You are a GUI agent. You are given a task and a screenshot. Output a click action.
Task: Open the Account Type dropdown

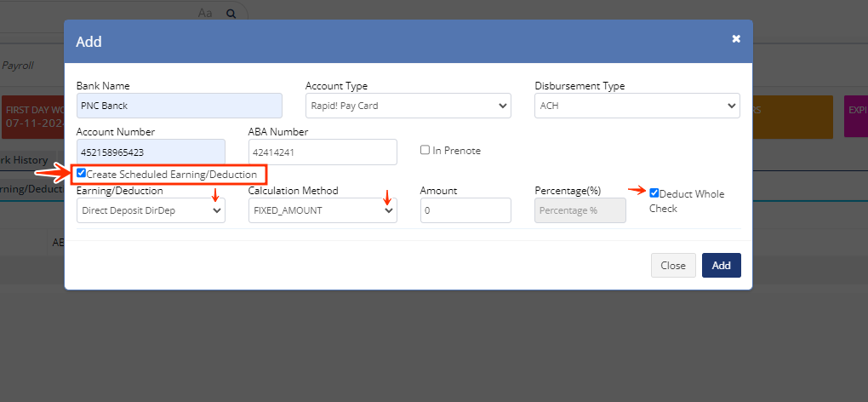point(408,106)
